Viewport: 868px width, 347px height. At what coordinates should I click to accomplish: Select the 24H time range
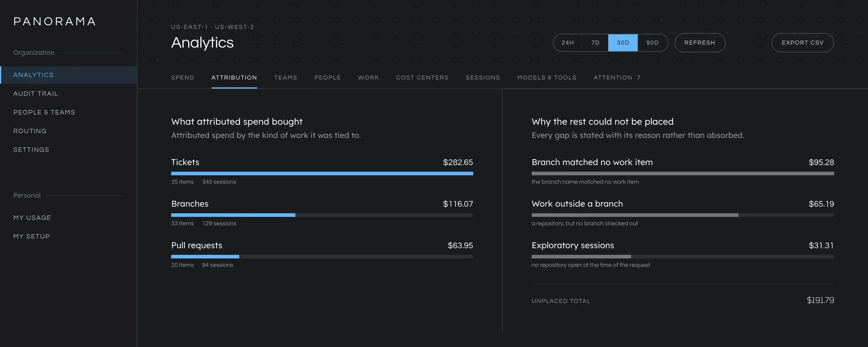click(568, 43)
